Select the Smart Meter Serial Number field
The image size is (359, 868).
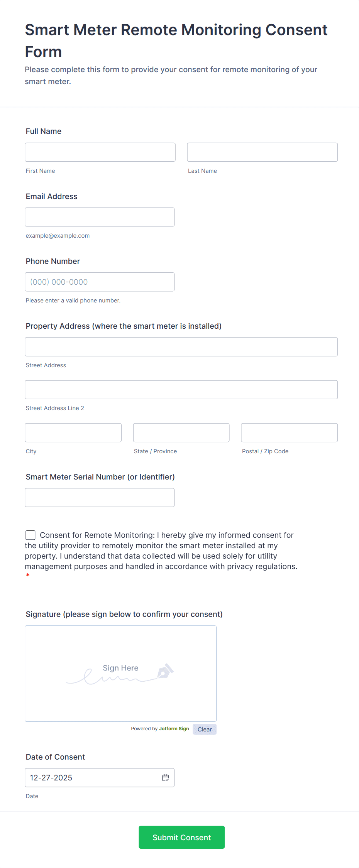pyautogui.click(x=100, y=497)
